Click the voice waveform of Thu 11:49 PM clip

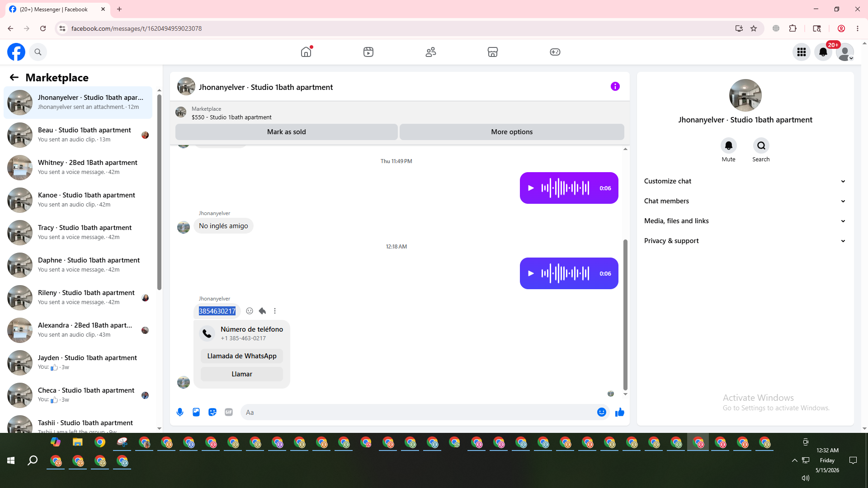565,188
